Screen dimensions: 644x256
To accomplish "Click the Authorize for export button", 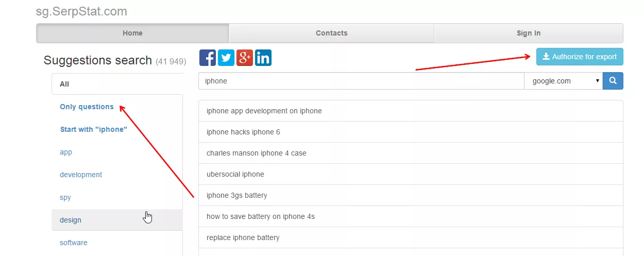I will click(x=580, y=57).
